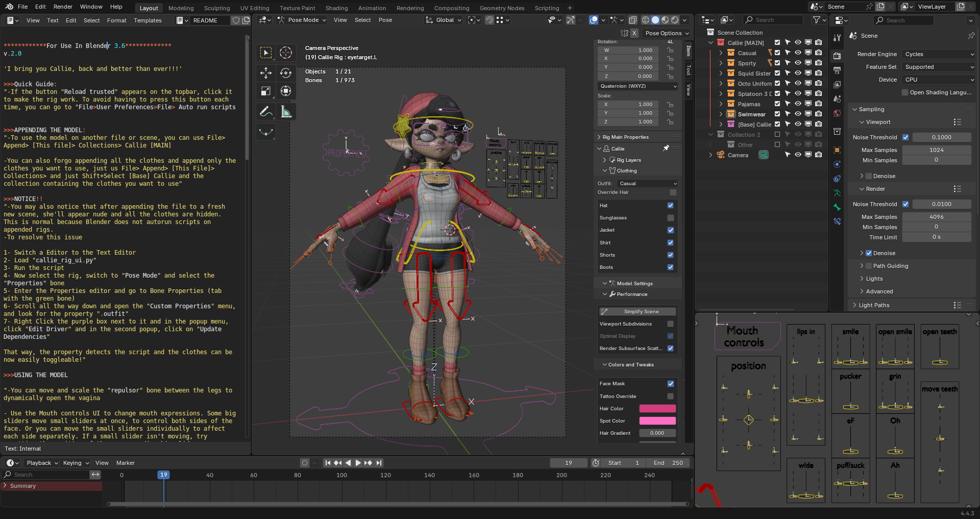The image size is (980, 519).
Task: Switch viewport to rendered shading
Action: click(x=675, y=20)
